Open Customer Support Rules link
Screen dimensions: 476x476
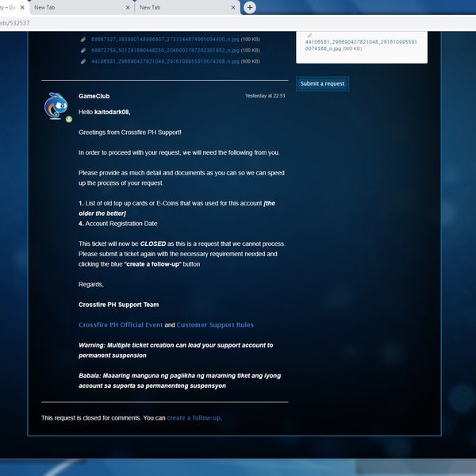[x=215, y=324]
